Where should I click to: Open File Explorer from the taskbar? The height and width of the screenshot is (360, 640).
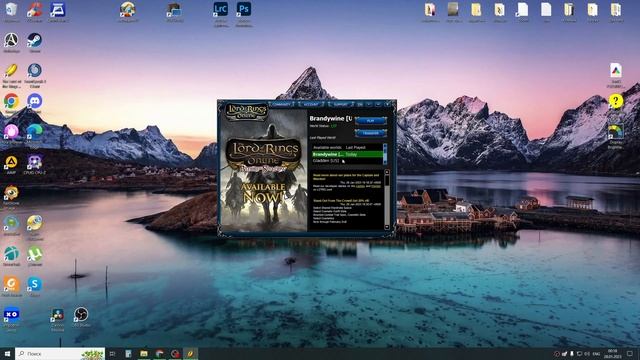tap(144, 353)
